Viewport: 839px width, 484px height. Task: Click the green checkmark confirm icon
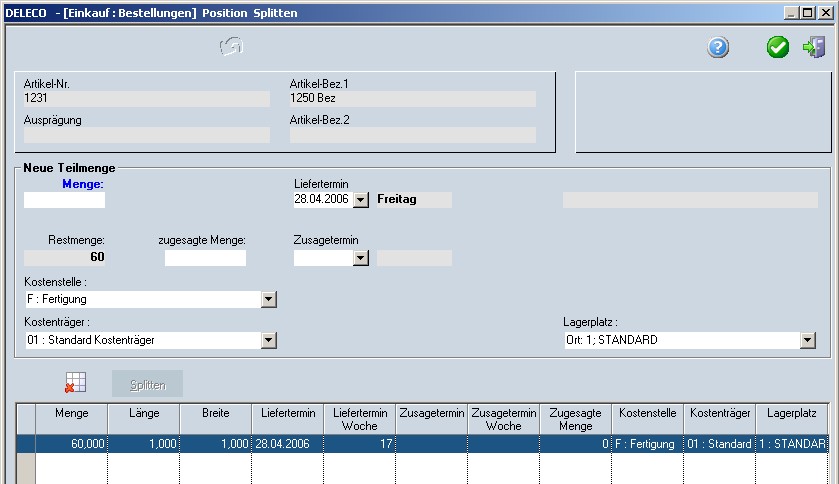point(777,47)
